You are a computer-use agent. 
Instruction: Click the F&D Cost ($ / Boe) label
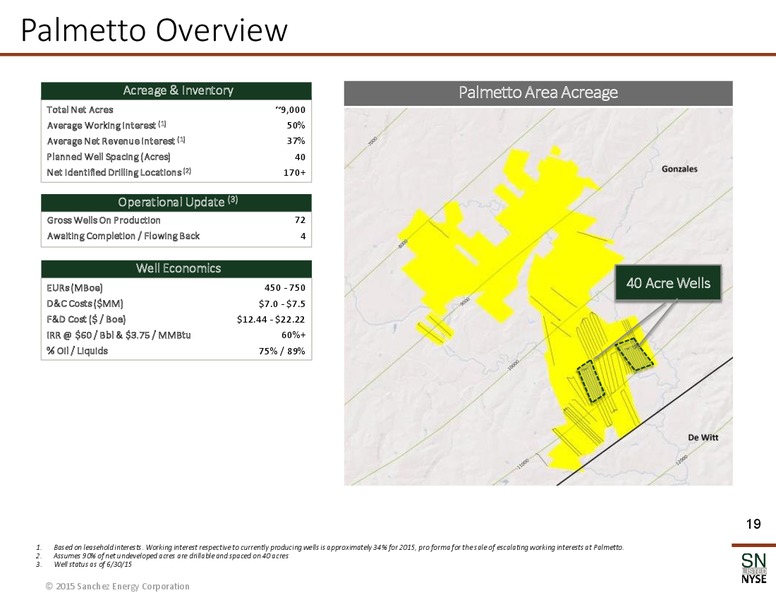[x=86, y=319]
